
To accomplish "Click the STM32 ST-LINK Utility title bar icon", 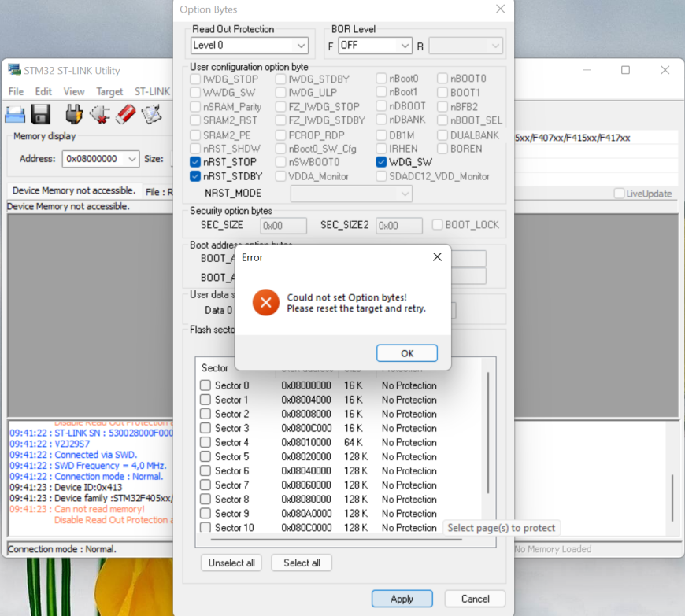I will (x=14, y=70).
